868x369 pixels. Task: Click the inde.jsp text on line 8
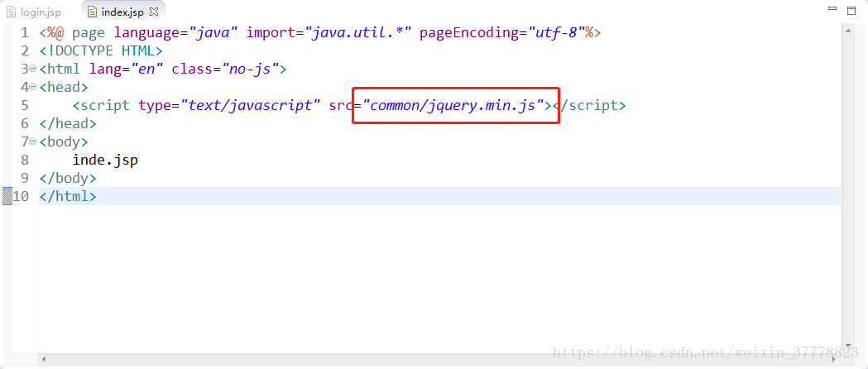tap(105, 161)
